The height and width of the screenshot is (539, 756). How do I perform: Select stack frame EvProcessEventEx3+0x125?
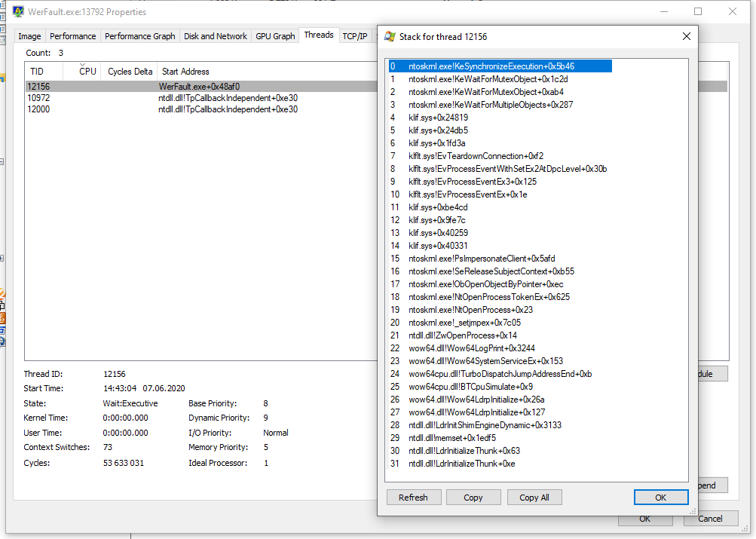click(x=500, y=182)
